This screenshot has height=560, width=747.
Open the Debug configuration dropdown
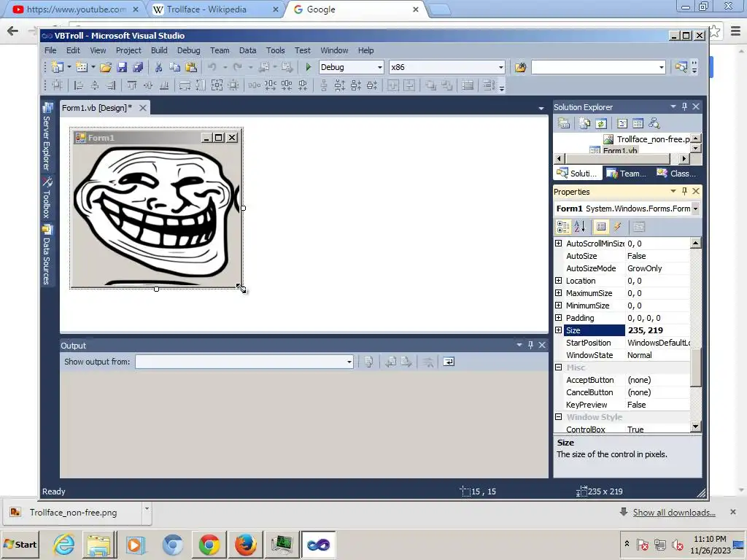379,67
